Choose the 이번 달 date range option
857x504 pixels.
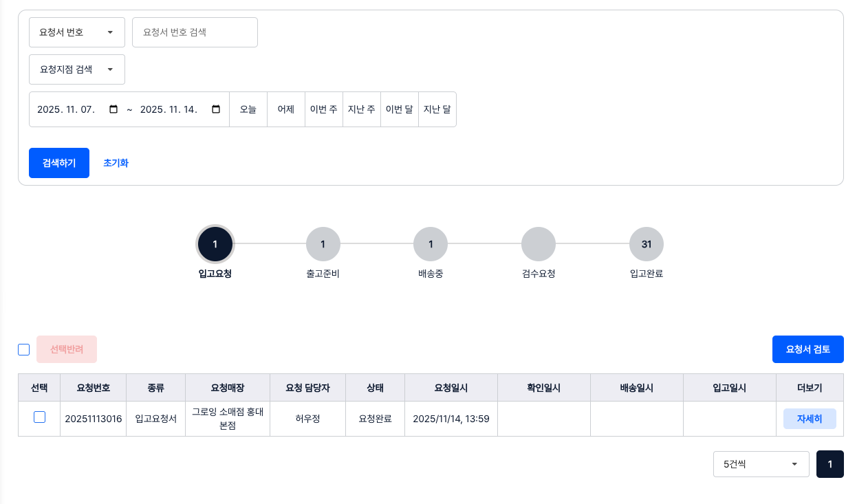400,109
